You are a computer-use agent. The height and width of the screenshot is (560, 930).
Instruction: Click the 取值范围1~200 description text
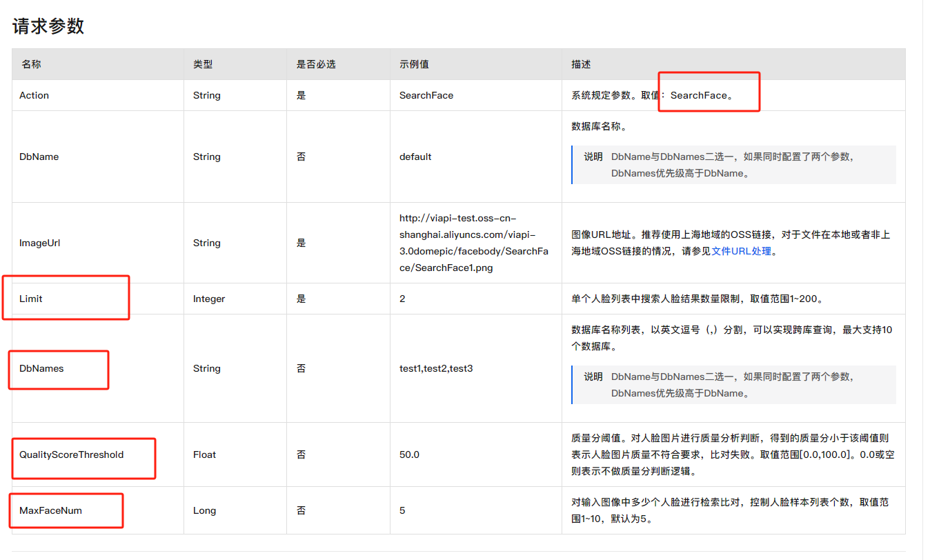[697, 299]
